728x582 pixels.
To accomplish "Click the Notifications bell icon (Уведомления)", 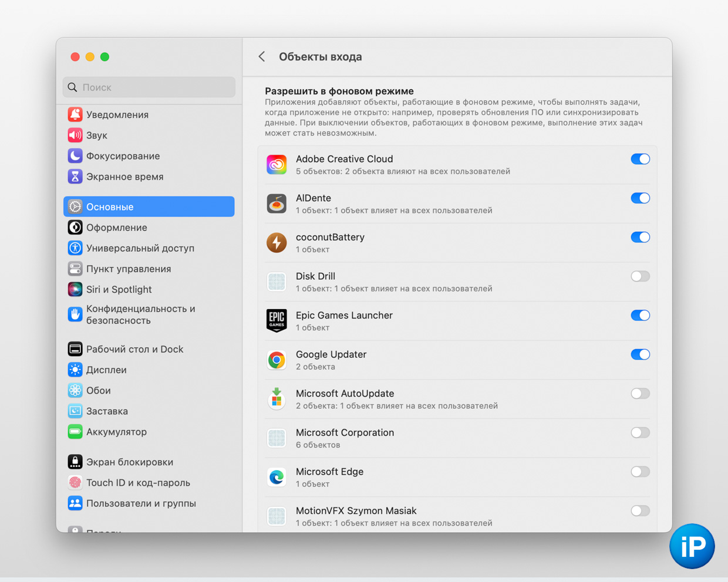I will tap(75, 114).
